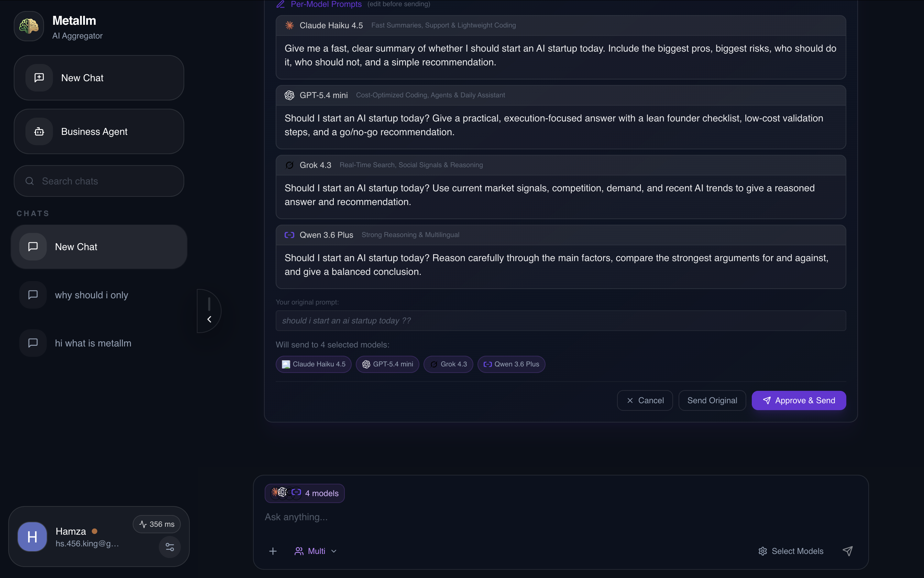
Task: Click 'Real-Time Search, Social Signals & Reasoning' text
Action: [x=411, y=165]
